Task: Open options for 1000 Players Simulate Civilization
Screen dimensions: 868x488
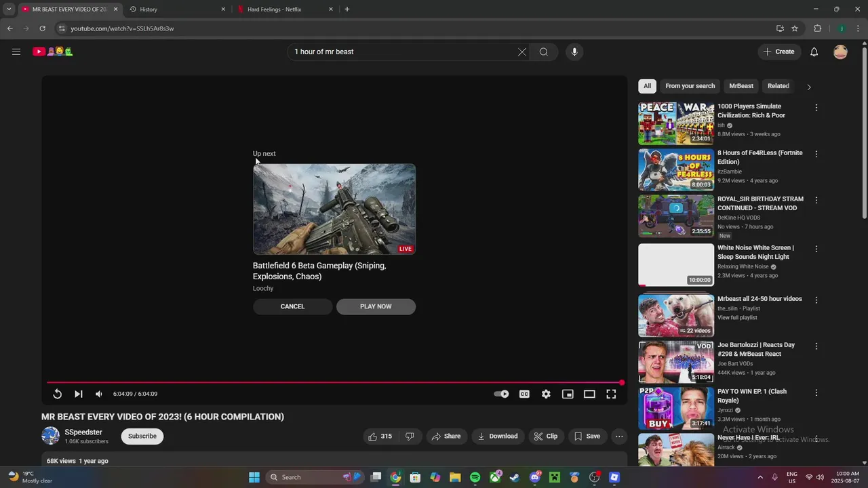Action: 816,108
